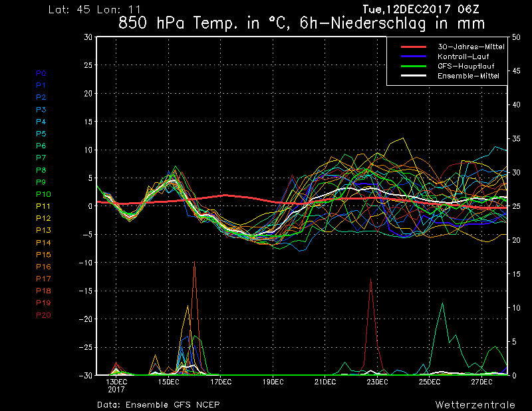Click the P13 ensemble member label

43,231
